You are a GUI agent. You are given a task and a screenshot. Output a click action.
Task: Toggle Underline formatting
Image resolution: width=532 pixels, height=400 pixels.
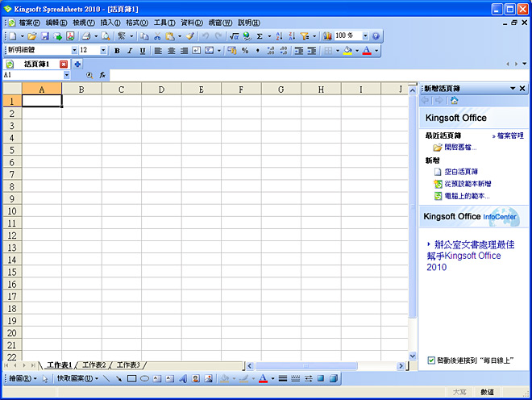click(x=143, y=51)
